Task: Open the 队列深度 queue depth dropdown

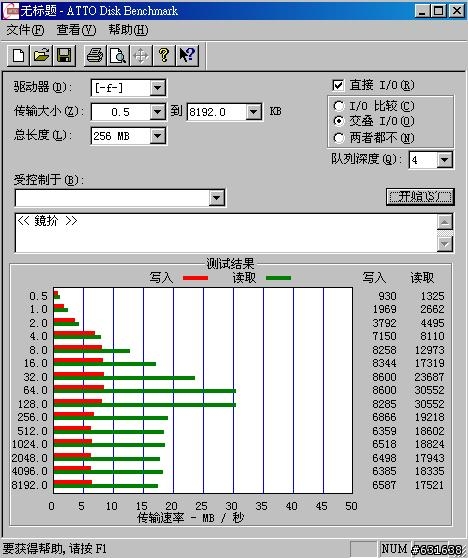Action: point(445,160)
